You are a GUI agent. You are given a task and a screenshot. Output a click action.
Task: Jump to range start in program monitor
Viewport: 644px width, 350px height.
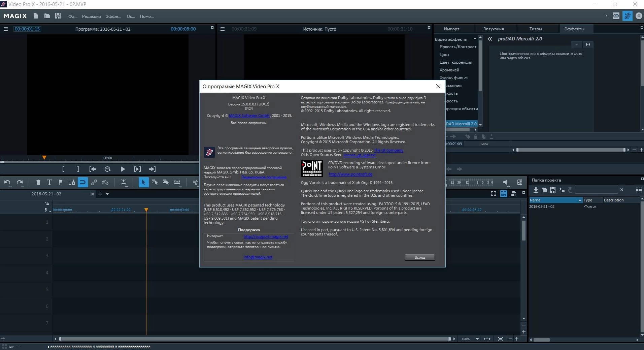(x=93, y=169)
